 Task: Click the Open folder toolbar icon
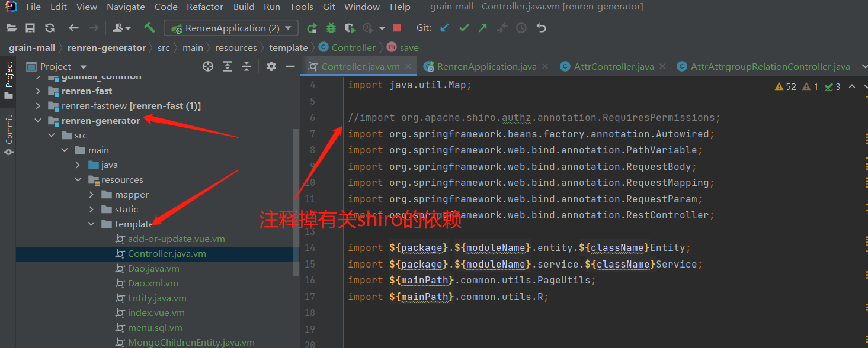[12, 28]
